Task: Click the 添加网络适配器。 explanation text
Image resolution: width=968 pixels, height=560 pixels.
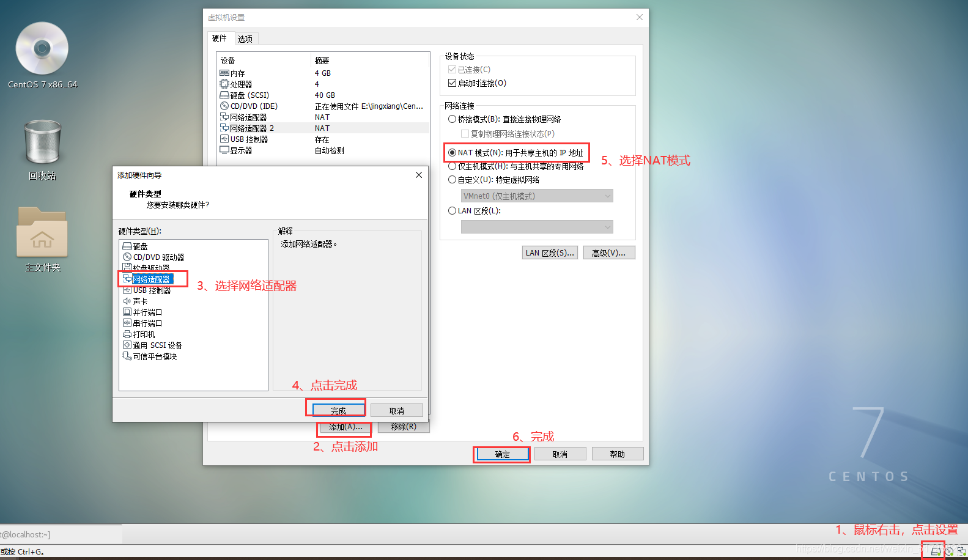Action: [x=309, y=244]
